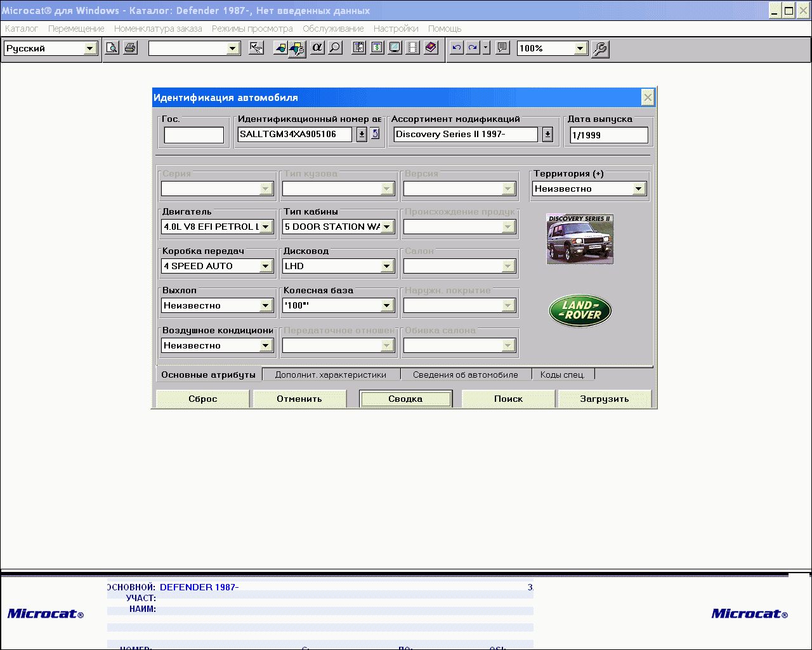Click the VIN decode icon beside VIN field
The height and width of the screenshot is (650, 812).
(x=375, y=134)
